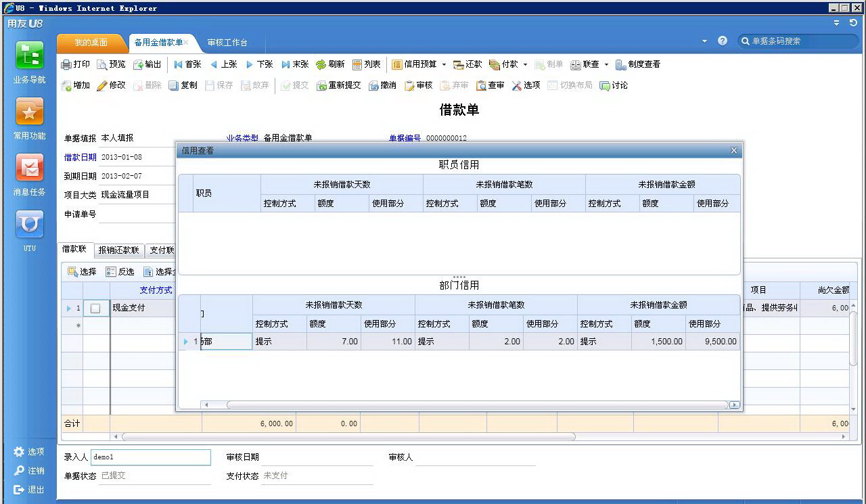This screenshot has width=866, height=504.
Task: Click the 打印 print icon
Action: tap(66, 65)
